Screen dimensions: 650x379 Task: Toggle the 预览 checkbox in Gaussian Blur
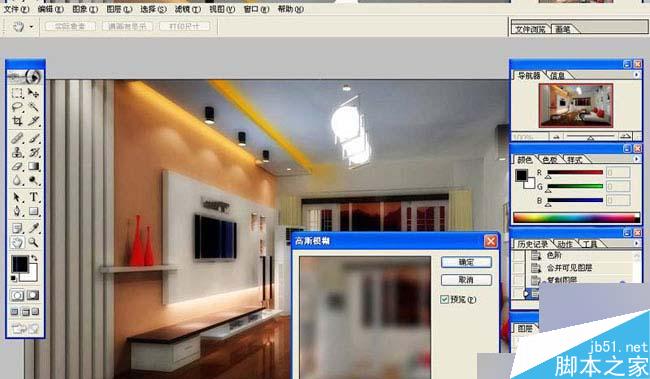click(444, 299)
